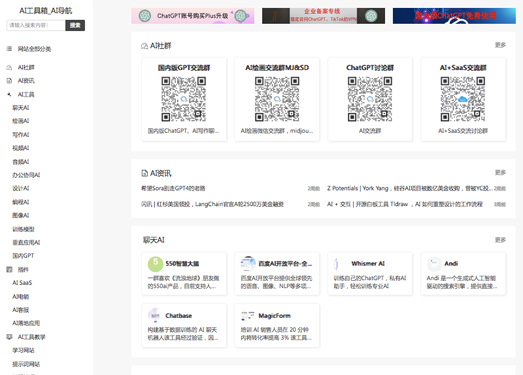Click the AI资讯 sidebar document icon

[x=9, y=81]
